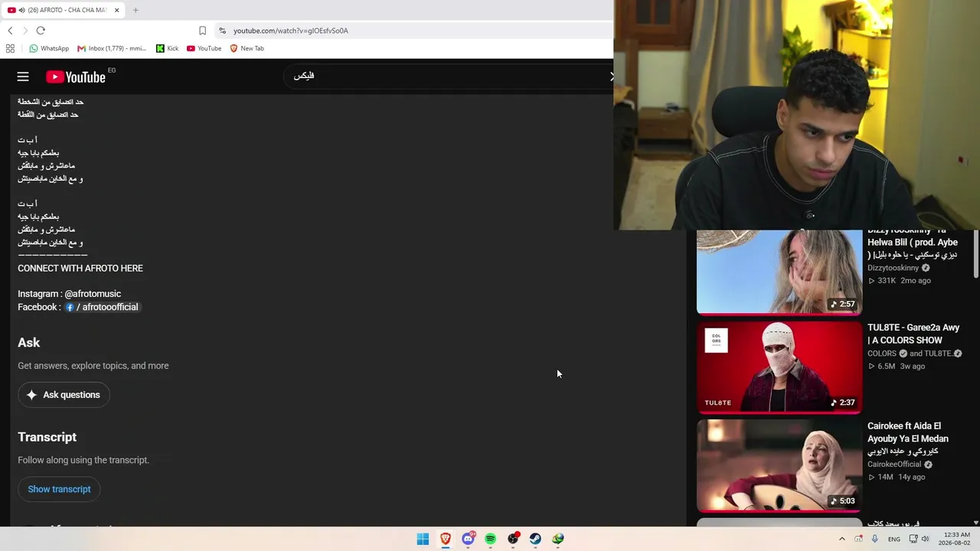Open the WhatsApp bookmark
Screen dimensions: 980x551
(49, 48)
